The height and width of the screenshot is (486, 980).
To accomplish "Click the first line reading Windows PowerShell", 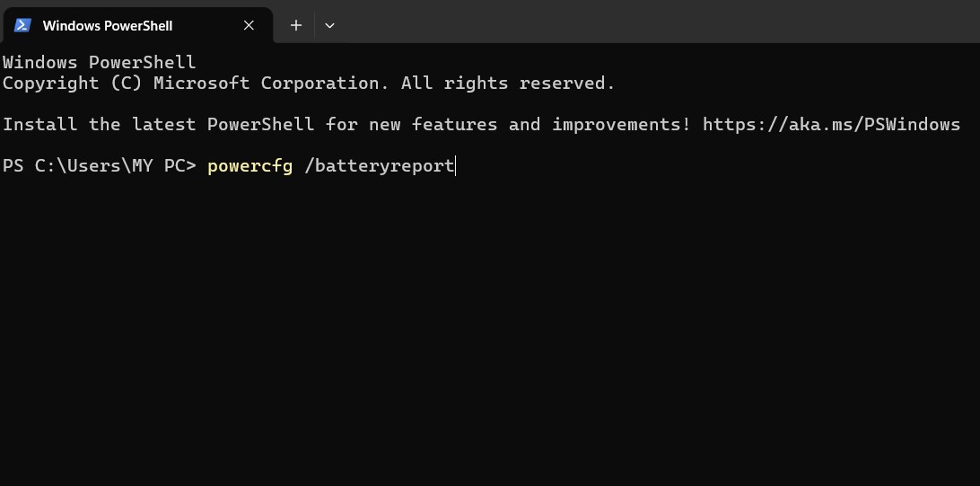I will [x=99, y=62].
